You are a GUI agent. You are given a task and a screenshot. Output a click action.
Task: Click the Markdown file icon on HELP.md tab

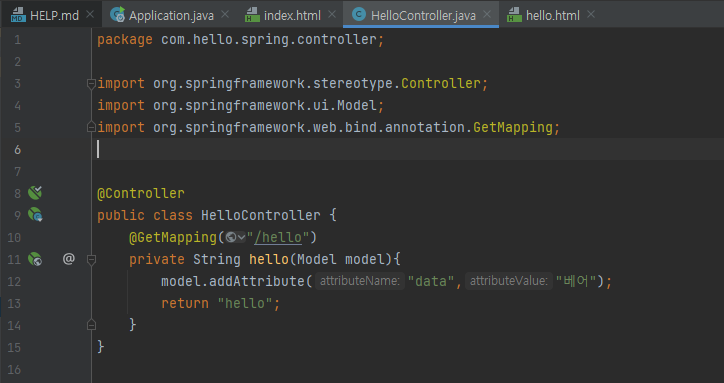tap(18, 15)
